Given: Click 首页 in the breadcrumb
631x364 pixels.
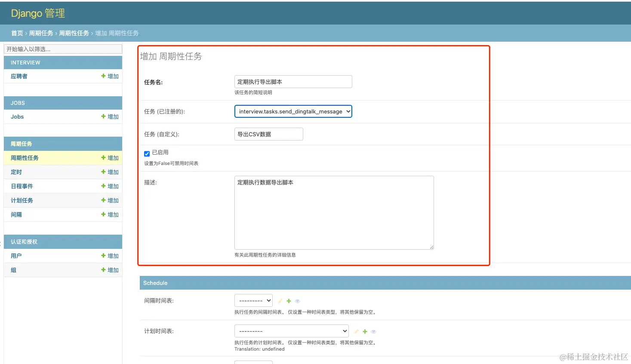Looking at the screenshot, I should 17,33.
